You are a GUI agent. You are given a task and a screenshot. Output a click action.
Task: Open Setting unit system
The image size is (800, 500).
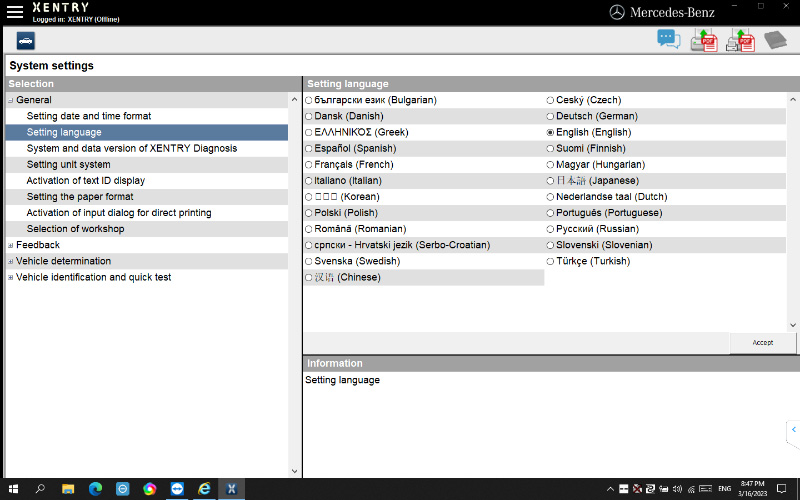68,164
